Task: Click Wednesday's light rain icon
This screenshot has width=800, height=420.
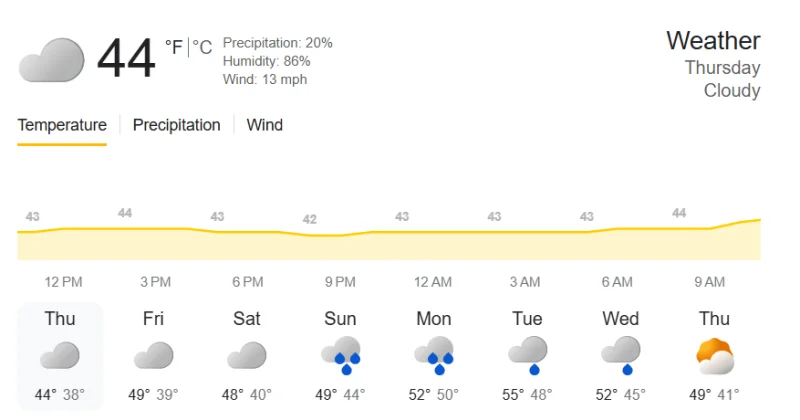Action: (621, 355)
